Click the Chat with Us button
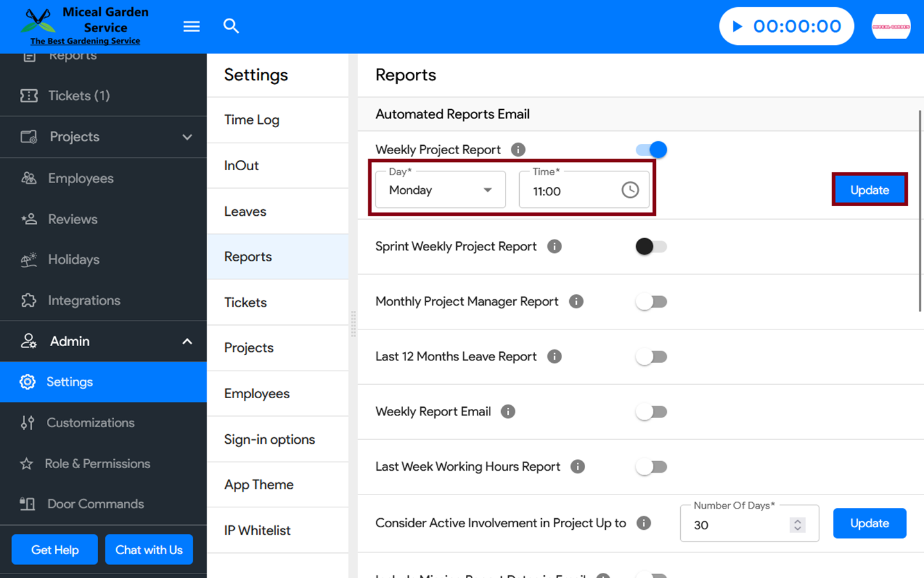 [x=149, y=550]
